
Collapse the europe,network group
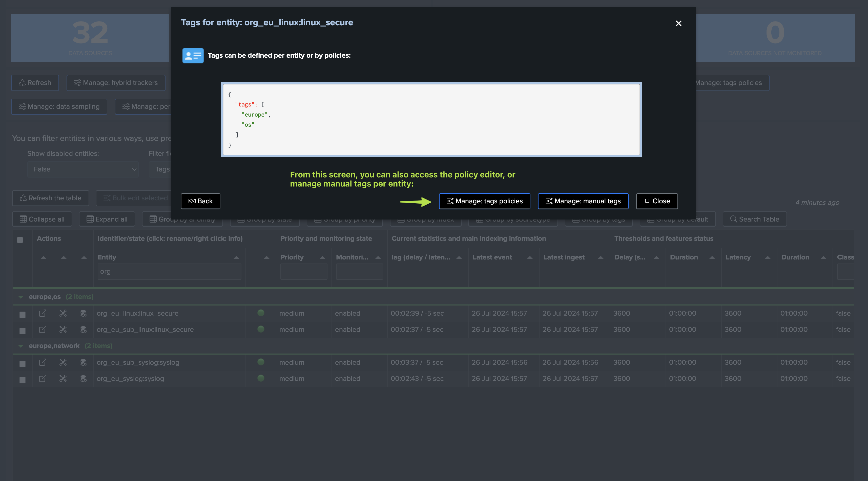pyautogui.click(x=21, y=346)
